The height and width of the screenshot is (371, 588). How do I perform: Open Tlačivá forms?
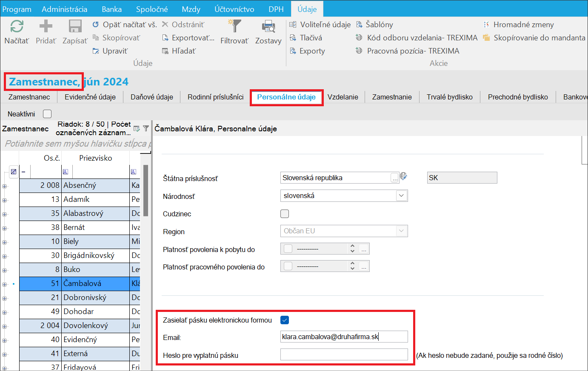coord(305,38)
